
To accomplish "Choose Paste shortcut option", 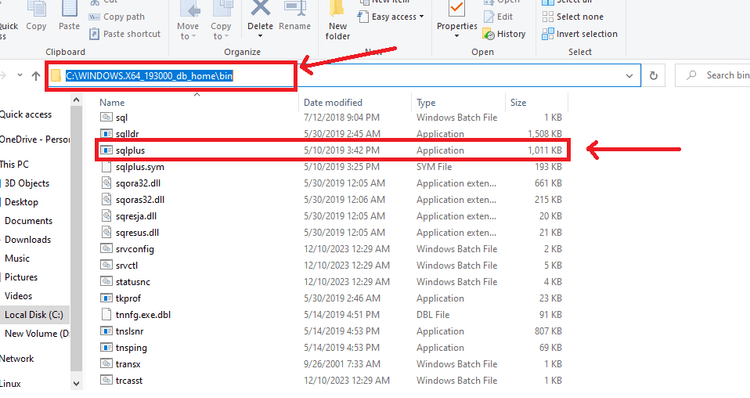I will pyautogui.click(x=125, y=34).
